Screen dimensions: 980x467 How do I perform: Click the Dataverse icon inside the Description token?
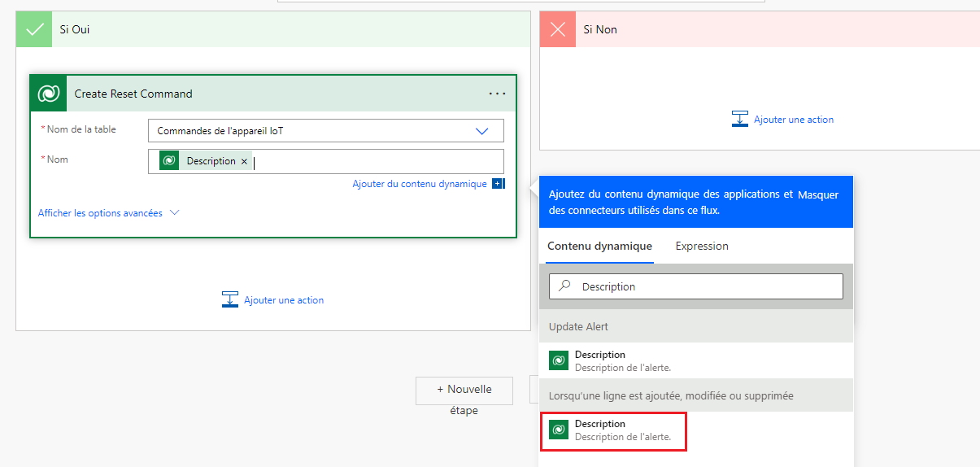(169, 161)
